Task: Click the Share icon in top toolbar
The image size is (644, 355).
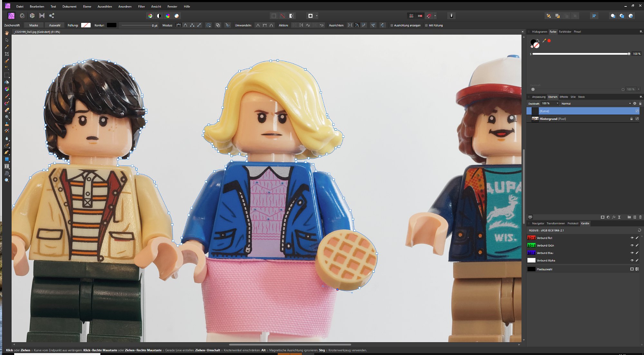Action: 52,15
